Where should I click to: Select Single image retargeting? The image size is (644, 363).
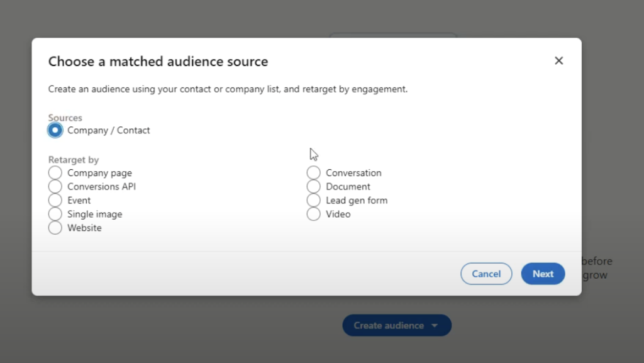click(x=55, y=214)
